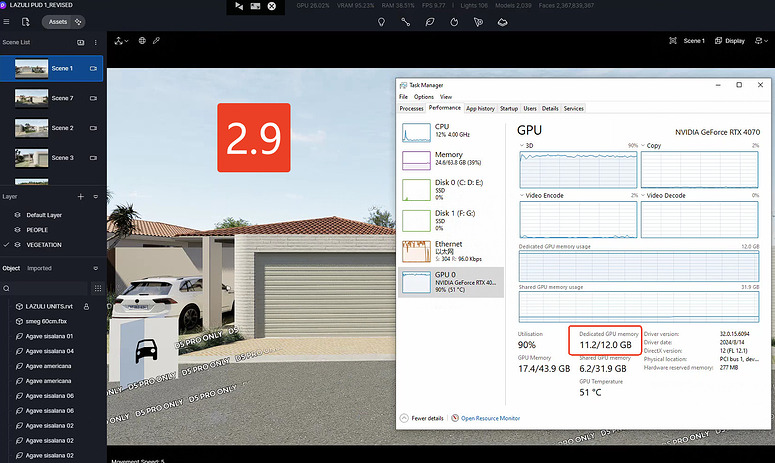Select the Scene 2 thumbnail
775x463 pixels.
pos(32,128)
